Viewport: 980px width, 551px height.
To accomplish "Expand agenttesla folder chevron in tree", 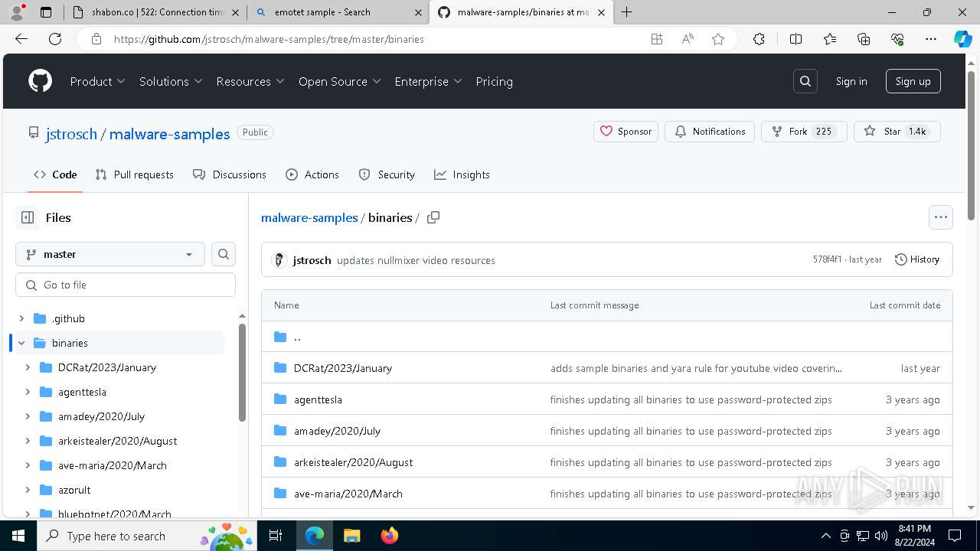I will pos(28,392).
